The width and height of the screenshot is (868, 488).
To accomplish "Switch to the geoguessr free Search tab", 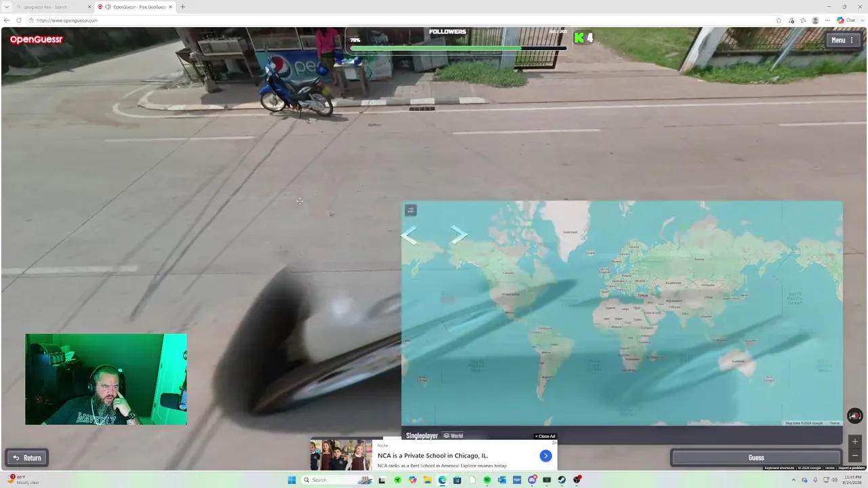I will point(53,7).
